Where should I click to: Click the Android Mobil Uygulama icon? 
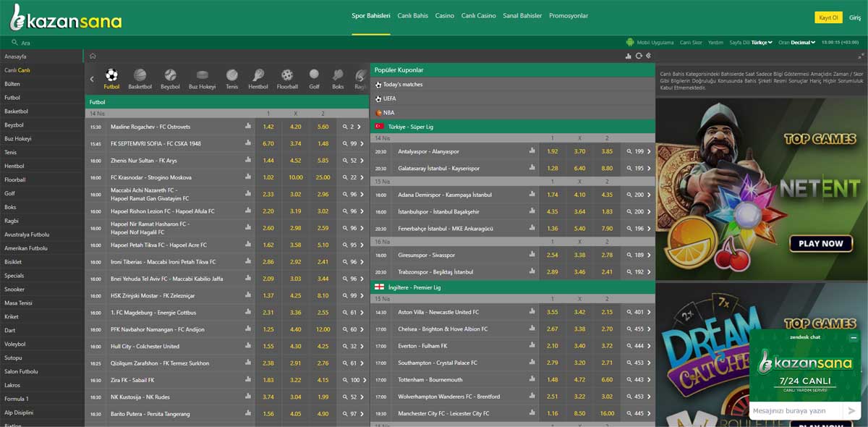click(630, 42)
